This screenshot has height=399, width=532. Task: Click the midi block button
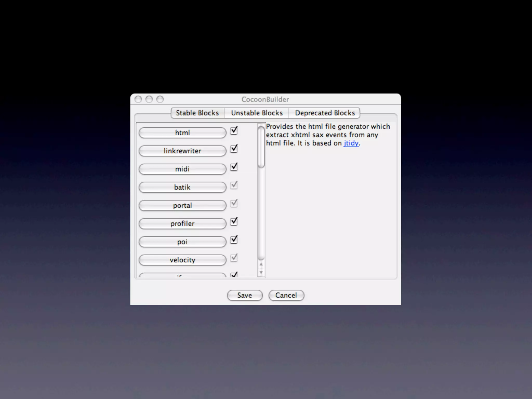(x=182, y=169)
